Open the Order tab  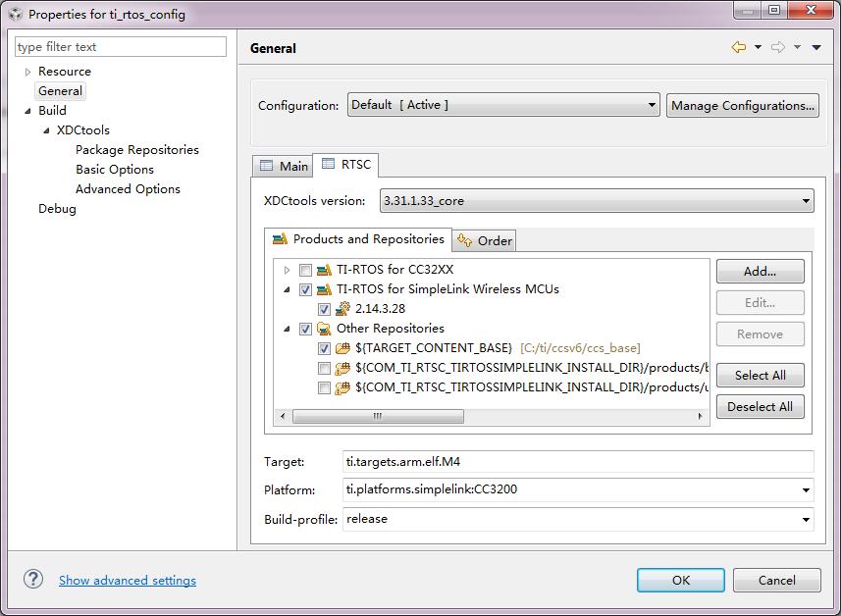[x=485, y=240]
